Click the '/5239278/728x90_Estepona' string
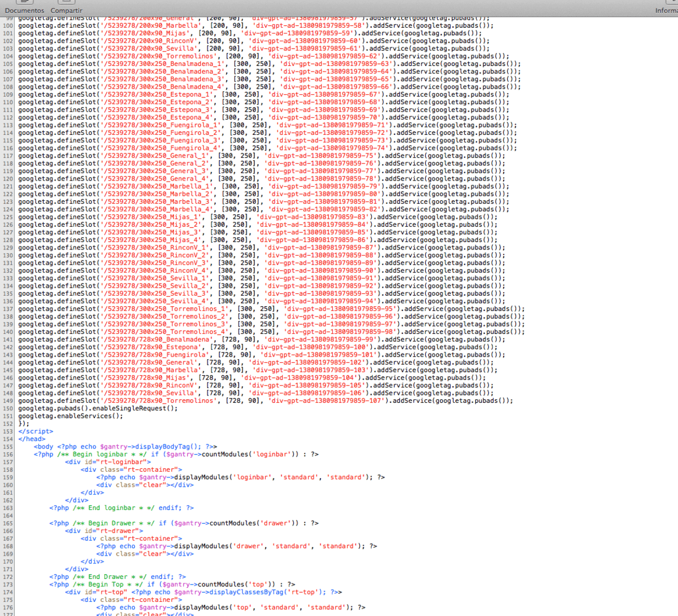This screenshot has height=616, width=678. 152,347
